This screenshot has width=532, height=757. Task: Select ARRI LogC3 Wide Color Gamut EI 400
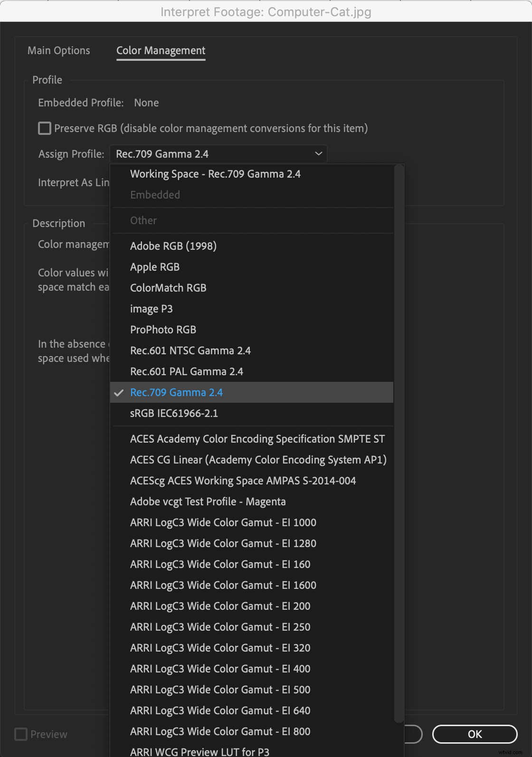pyautogui.click(x=252, y=669)
